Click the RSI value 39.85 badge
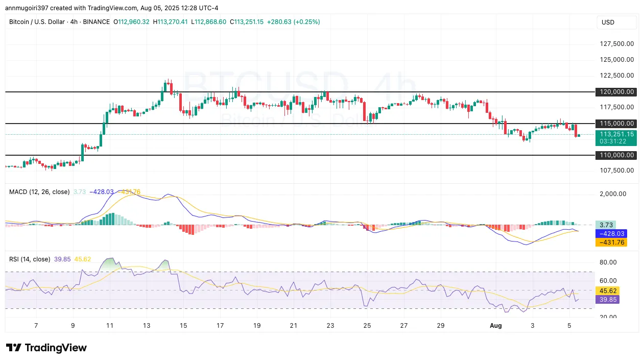The width and height of the screenshot is (644, 363). tap(608, 300)
